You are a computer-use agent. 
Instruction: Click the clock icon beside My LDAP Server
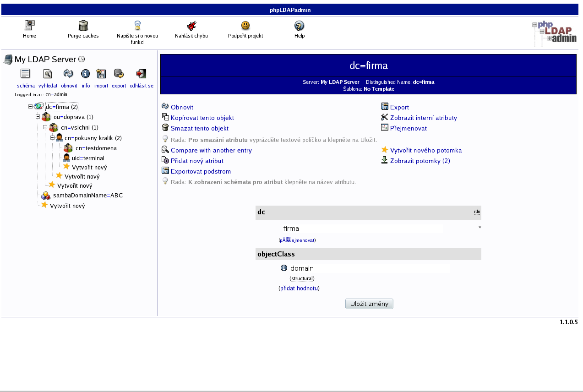(x=82, y=59)
